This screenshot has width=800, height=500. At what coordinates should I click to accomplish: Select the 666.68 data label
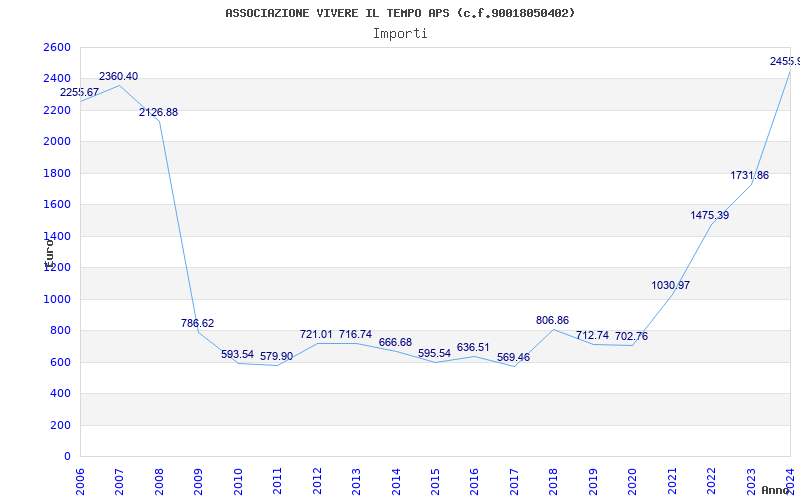[395, 342]
